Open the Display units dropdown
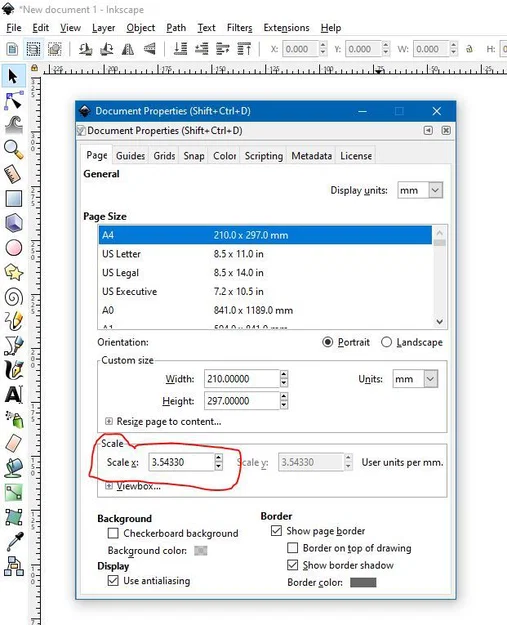The height and width of the screenshot is (625, 507). point(420,190)
